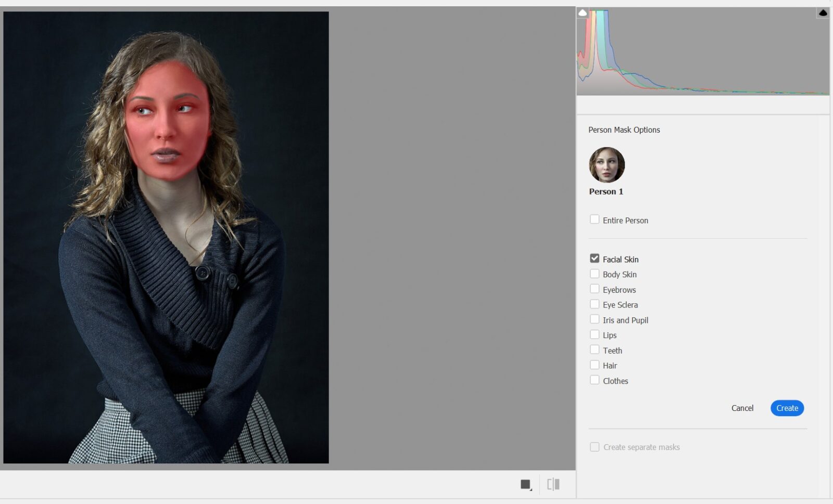Check the Eye Sclera option
This screenshot has height=504, width=833.
pos(595,303)
